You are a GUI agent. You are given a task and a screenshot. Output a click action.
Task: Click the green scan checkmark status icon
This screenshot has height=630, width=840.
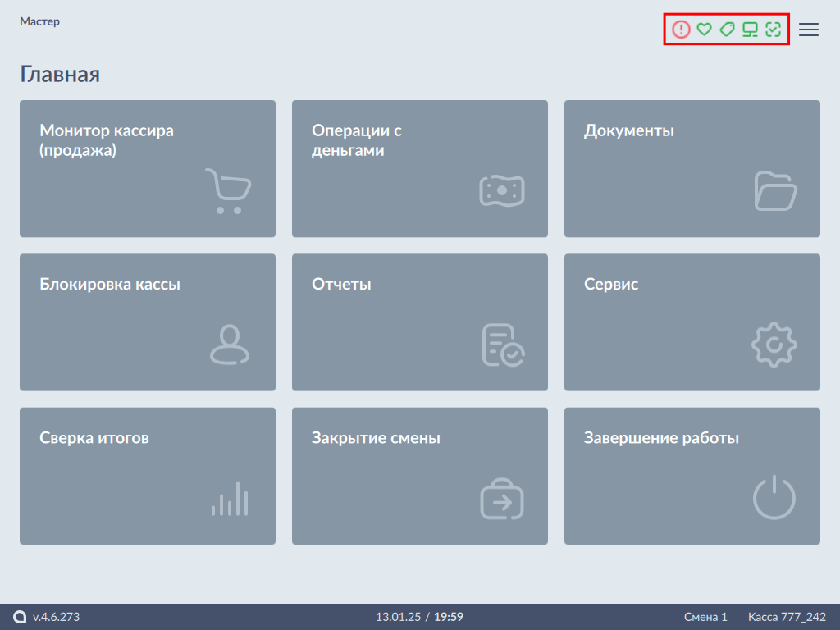[x=773, y=30]
